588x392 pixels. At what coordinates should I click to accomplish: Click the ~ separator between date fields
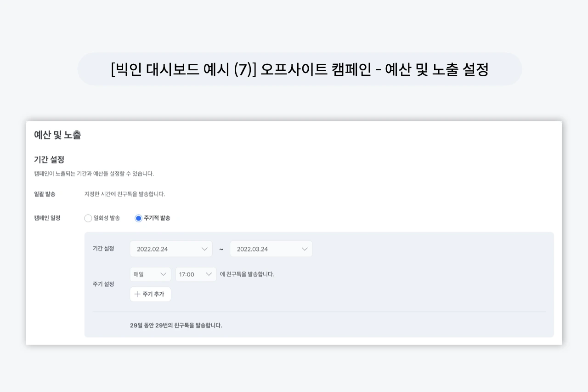[221, 249]
